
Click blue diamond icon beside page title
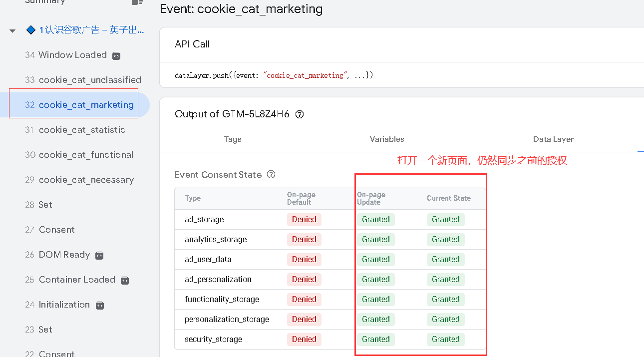31,30
